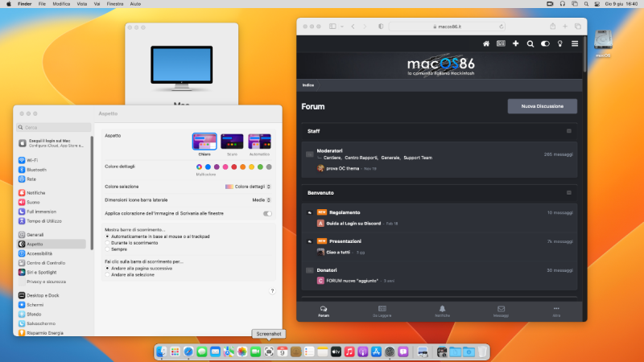Screen dimensions: 644x362
Task: Open the Screenshot app in the Dock
Action: (269, 352)
